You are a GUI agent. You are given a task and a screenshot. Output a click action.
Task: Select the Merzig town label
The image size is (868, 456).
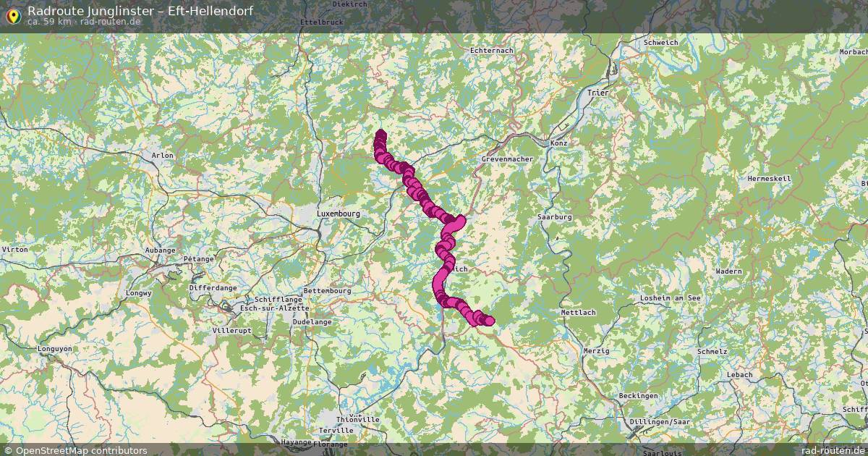(596, 350)
